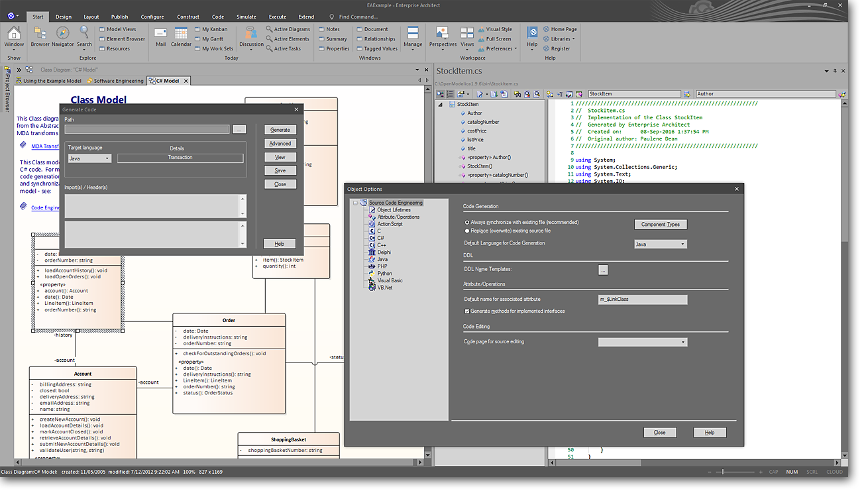
Task: Select Python in Object Options tree
Action: coord(384,274)
